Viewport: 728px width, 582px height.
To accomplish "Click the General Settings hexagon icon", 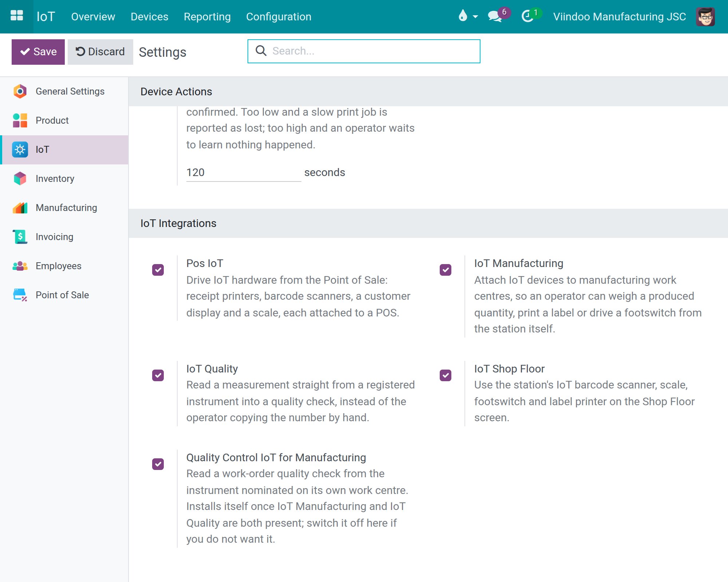I will [20, 91].
